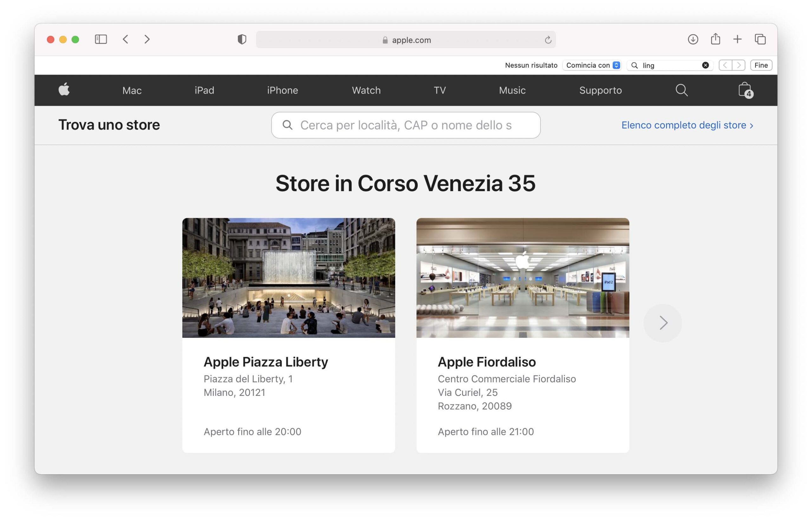812x520 pixels.
Task: Show the downloads list
Action: [692, 39]
